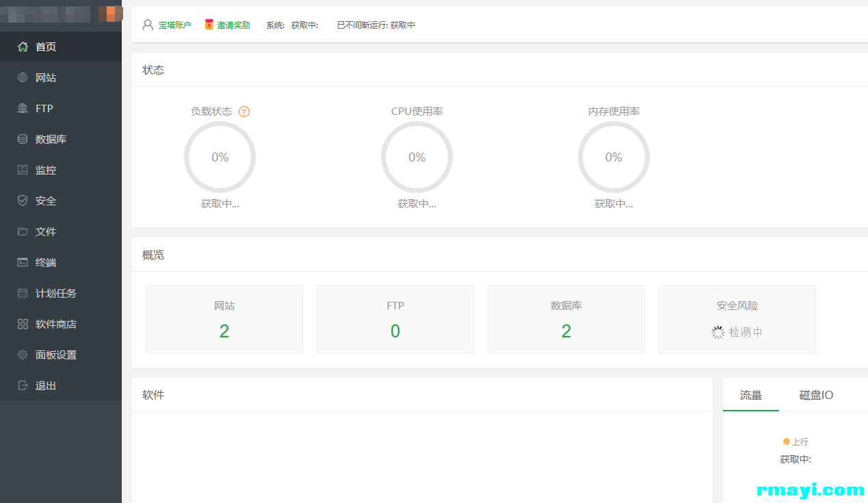Open the terminal icon for 终端
868x503 pixels.
tap(23, 263)
